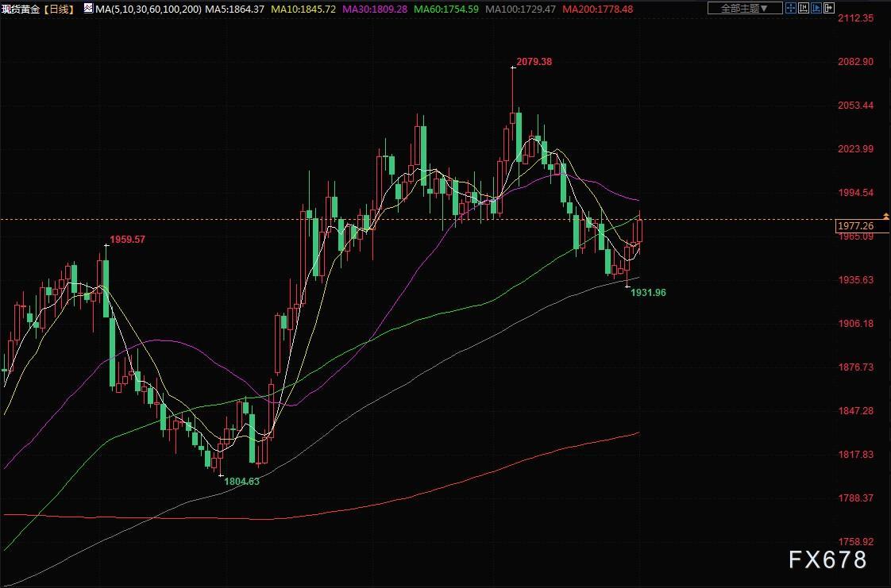Screen dimensions: 891x588
Task: Click the 2112.35 price axis label
Action: coord(856,18)
